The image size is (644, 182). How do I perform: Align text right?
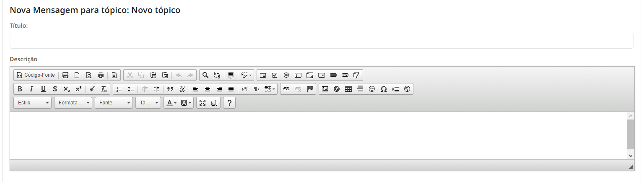pos(219,89)
